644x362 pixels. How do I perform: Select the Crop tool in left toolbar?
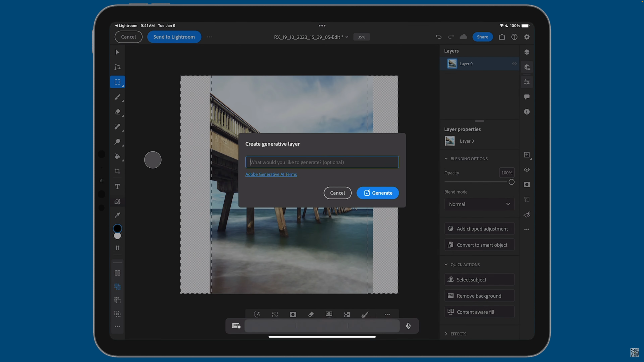click(117, 171)
